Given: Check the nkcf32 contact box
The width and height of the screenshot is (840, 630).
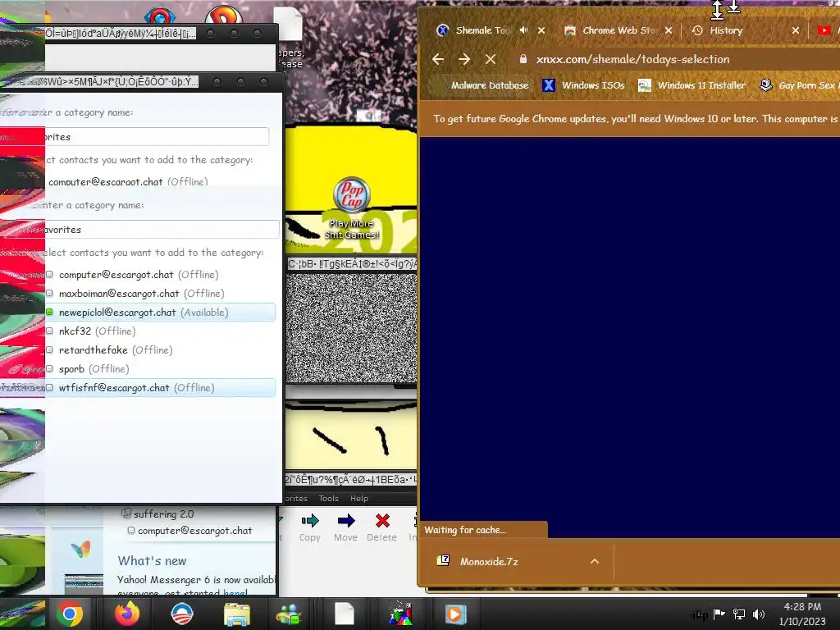Looking at the screenshot, I should click(x=49, y=331).
